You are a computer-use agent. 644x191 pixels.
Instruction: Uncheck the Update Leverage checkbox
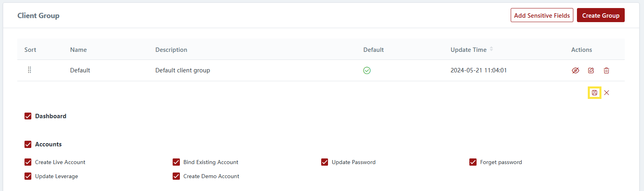click(x=28, y=176)
